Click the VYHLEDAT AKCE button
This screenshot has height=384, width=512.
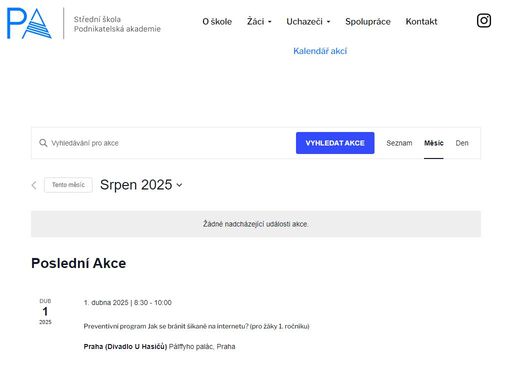pos(335,143)
